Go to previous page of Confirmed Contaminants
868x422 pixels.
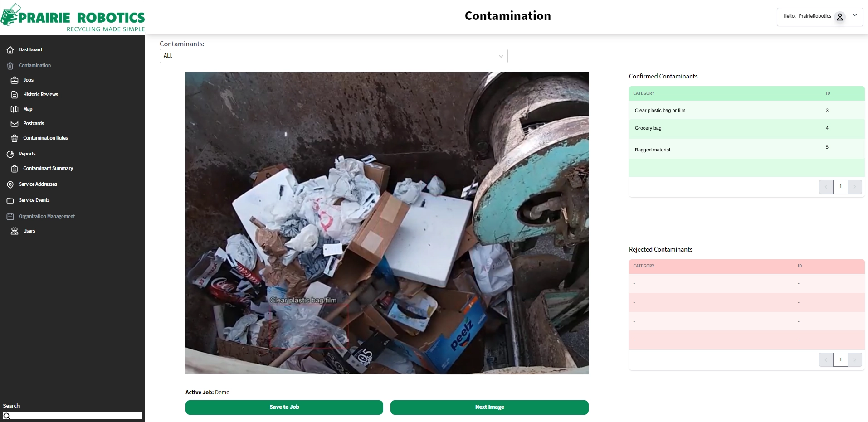(826, 187)
